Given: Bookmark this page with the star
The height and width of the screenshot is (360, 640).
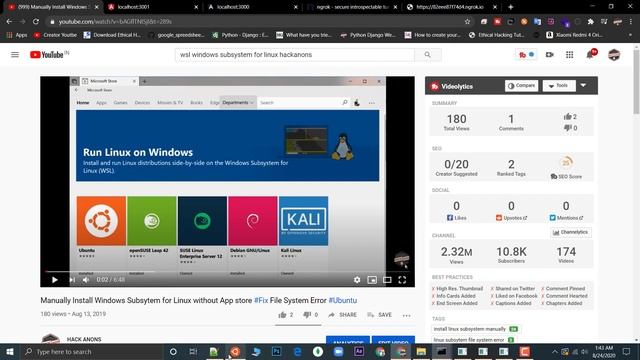Looking at the screenshot, I should coord(467,22).
